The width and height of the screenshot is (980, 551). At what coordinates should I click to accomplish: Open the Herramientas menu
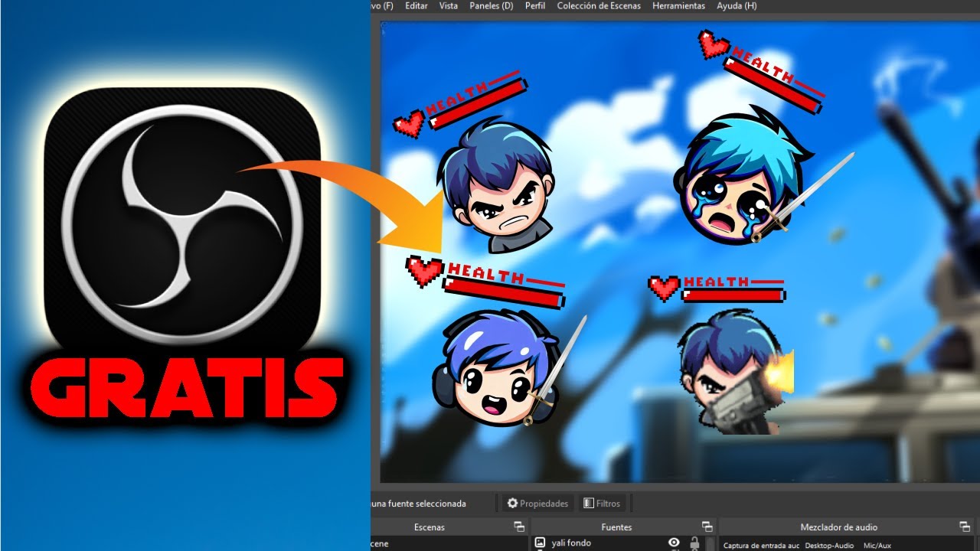678,5
